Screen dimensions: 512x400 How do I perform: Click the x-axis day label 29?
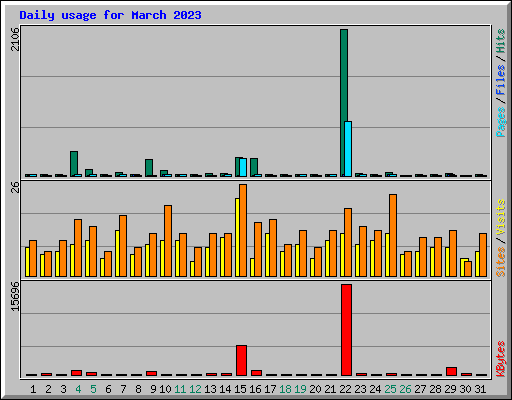[x=450, y=389]
